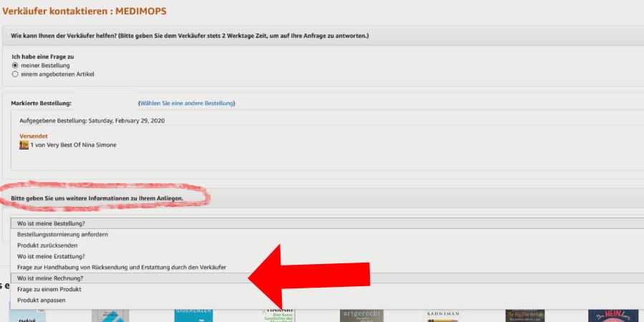Open the Gigerenzer book cover thumbnail
The height and width of the screenshot is (322, 644).
(194, 316)
